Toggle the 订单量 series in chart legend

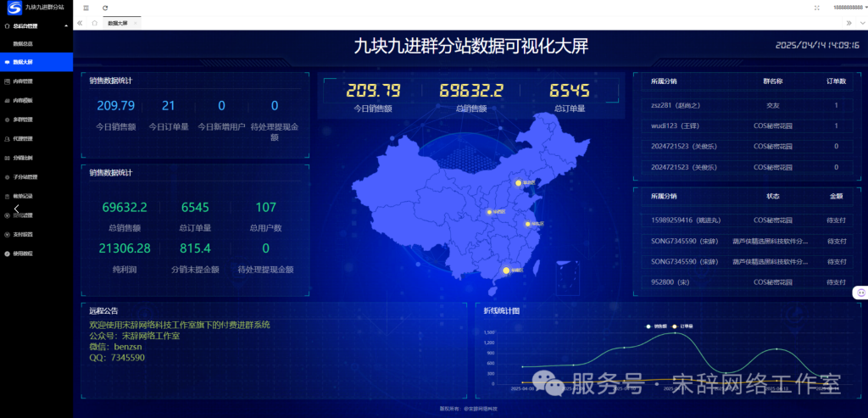click(682, 326)
